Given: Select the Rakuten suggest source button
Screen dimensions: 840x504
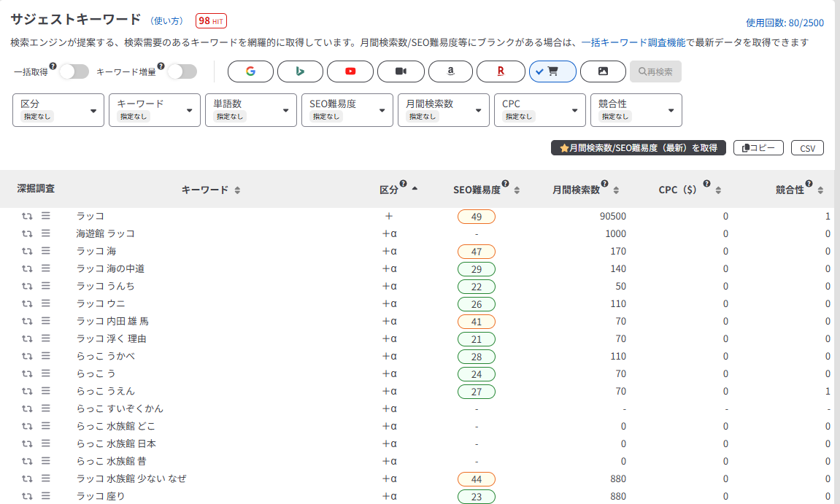Looking at the screenshot, I should 501,71.
